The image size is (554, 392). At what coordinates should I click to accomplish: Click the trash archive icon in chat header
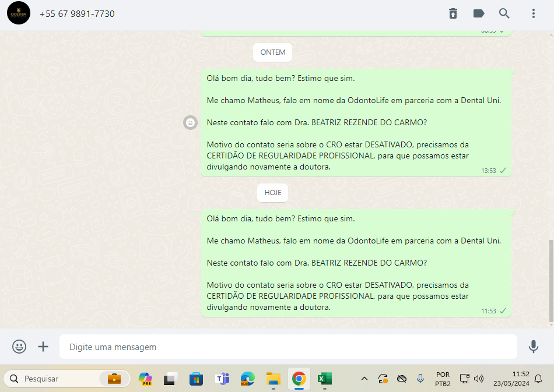453,13
